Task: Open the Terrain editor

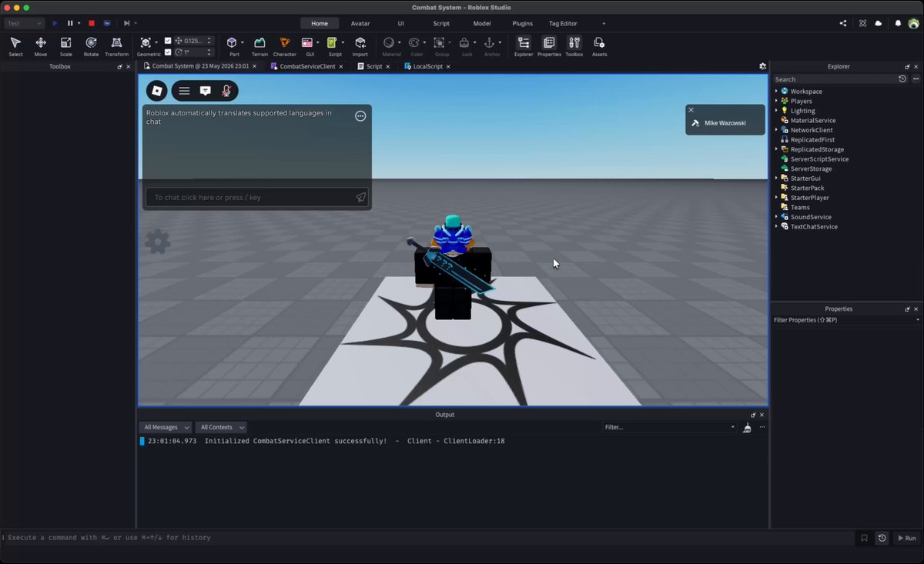Action: pyautogui.click(x=259, y=46)
